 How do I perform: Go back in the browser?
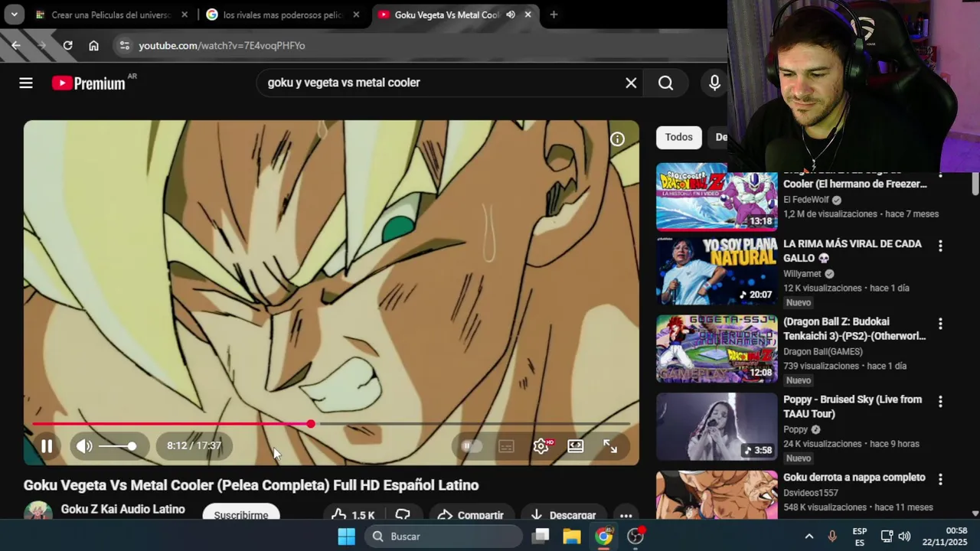[16, 45]
